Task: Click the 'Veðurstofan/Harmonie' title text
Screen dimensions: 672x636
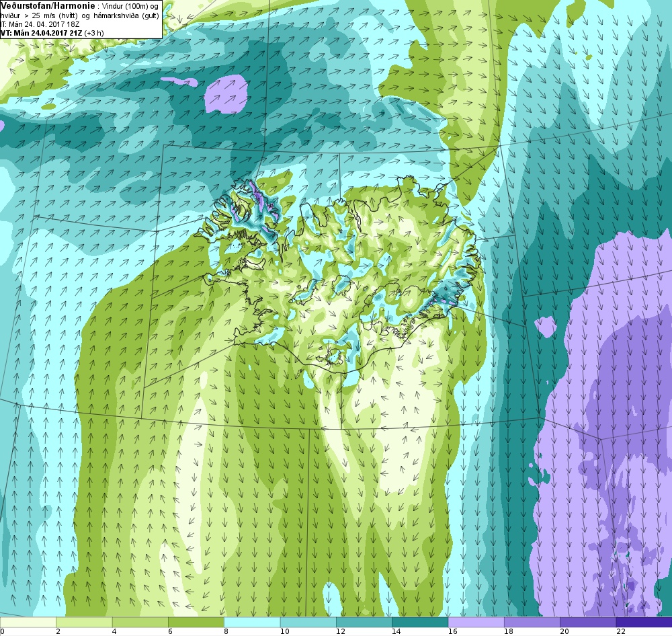Action: (x=48, y=7)
